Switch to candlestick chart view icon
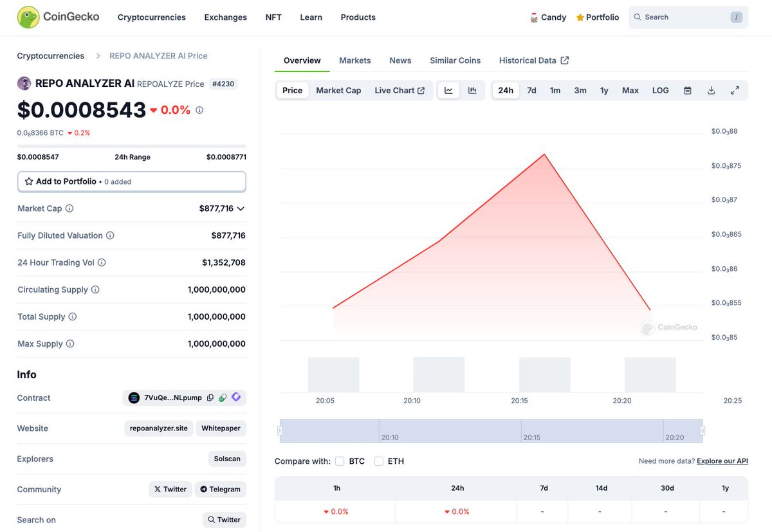The height and width of the screenshot is (532, 772). click(x=472, y=91)
